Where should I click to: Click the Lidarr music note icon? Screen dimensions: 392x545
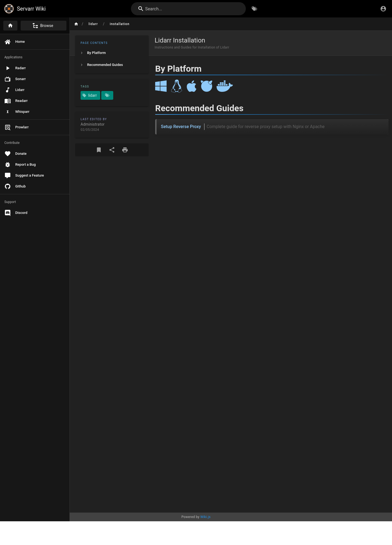click(8, 90)
